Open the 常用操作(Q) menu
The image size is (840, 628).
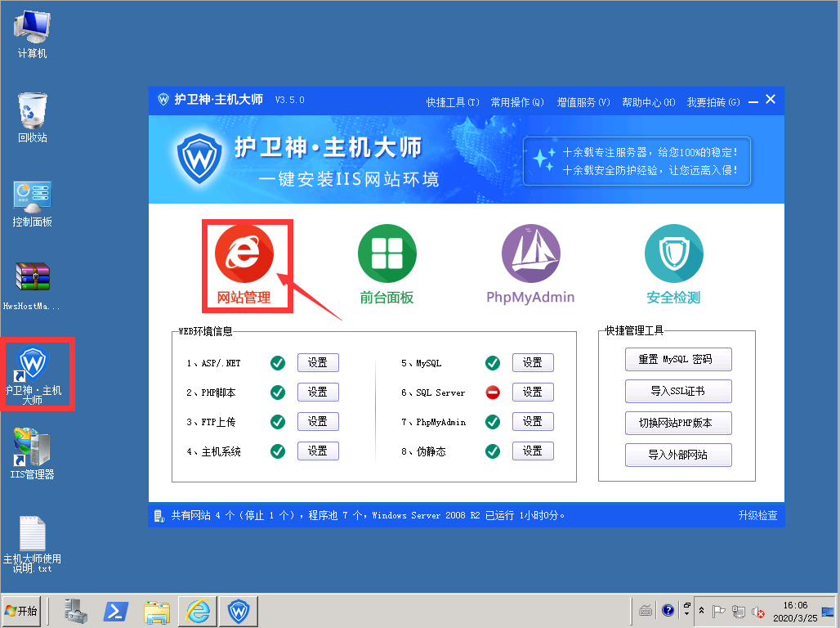pyautogui.click(x=517, y=102)
